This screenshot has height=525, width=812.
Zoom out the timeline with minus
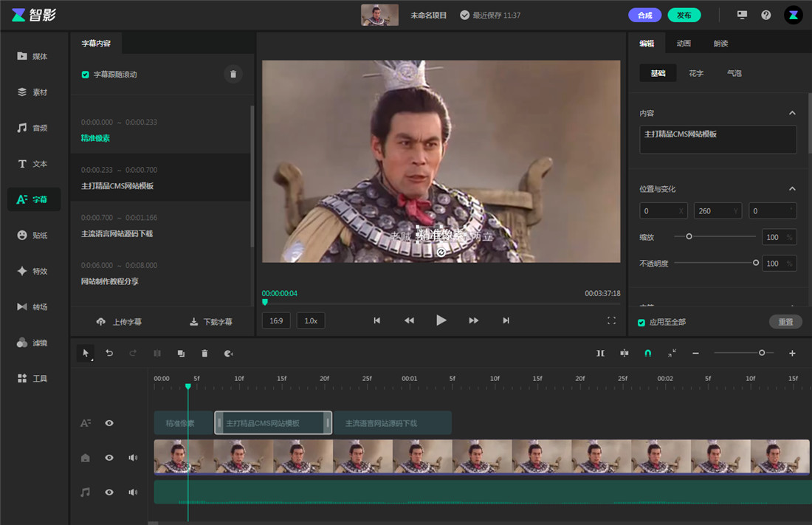[x=695, y=353]
